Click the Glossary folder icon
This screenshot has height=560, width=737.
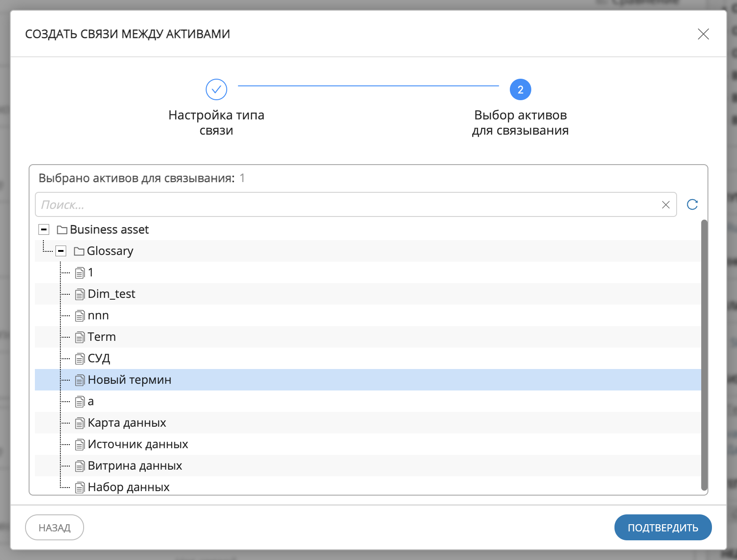point(79,251)
